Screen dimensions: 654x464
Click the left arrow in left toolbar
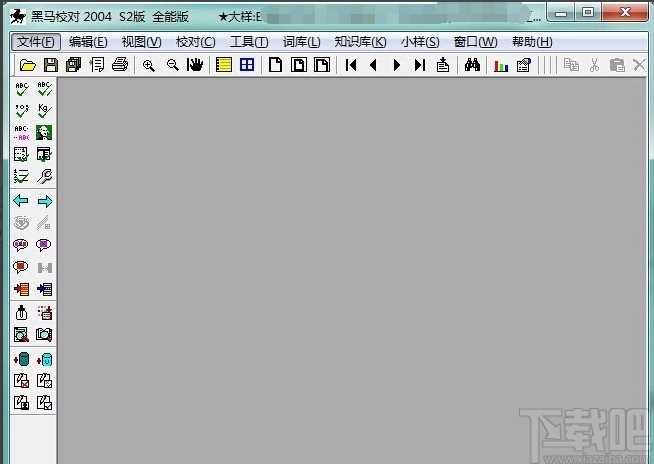point(21,201)
